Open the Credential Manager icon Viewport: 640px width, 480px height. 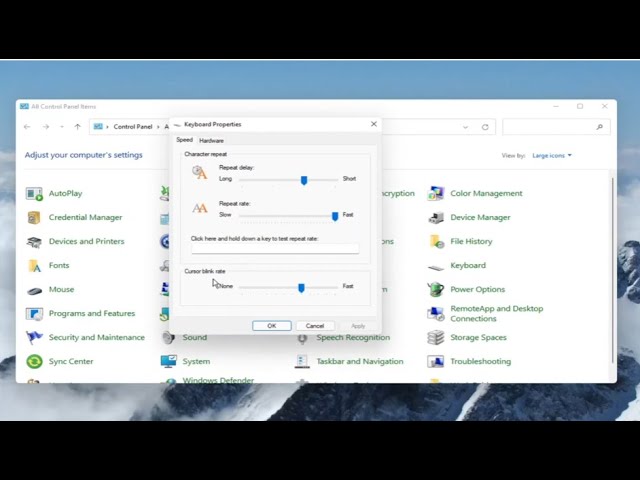click(34, 218)
